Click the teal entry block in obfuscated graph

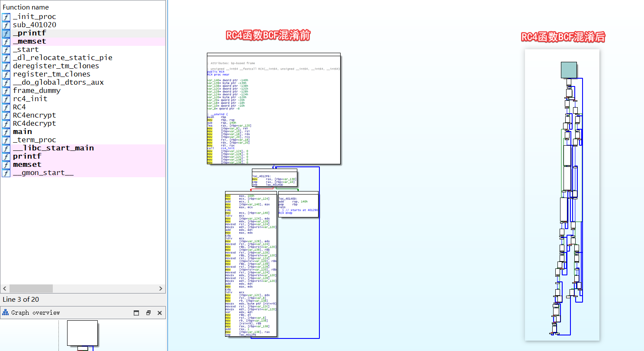569,70
